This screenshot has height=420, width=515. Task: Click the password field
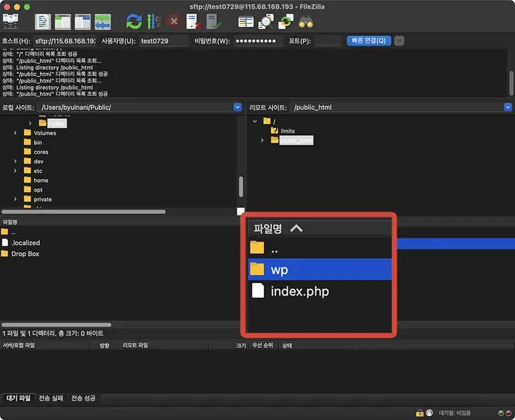[259, 41]
